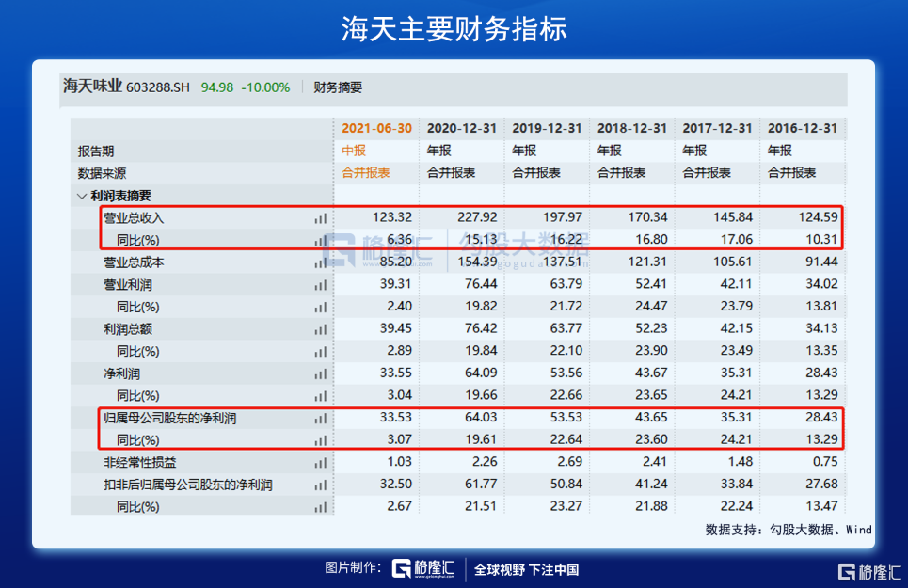Select the 归属母公司股东的净利润 row label
Image resolution: width=908 pixels, height=588 pixels.
(170, 419)
